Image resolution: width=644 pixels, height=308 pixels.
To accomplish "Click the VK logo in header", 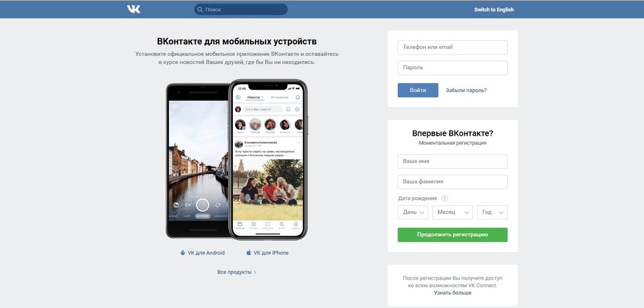I will pyautogui.click(x=134, y=9).
